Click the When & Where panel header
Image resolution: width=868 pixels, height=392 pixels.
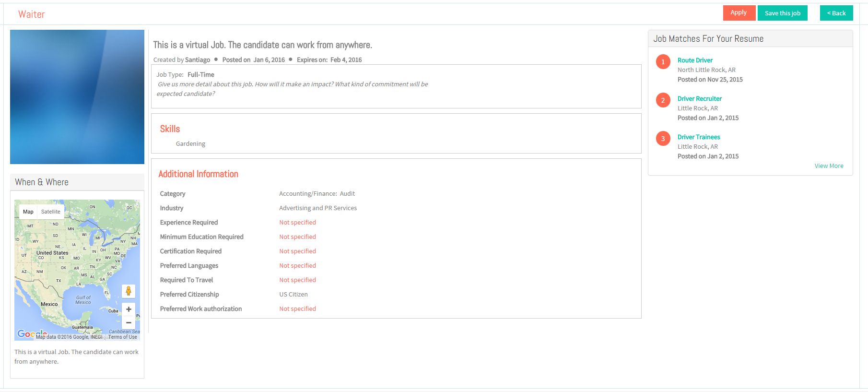pos(77,182)
